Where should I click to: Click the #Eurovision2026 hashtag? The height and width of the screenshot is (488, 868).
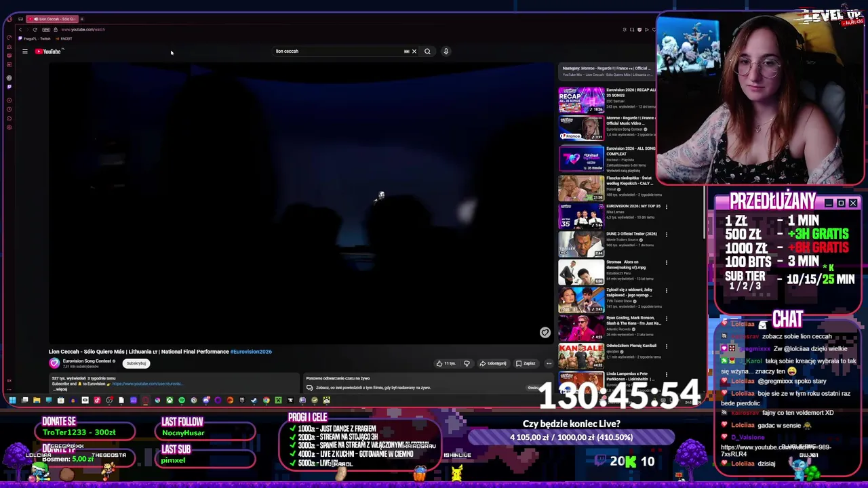coord(251,352)
